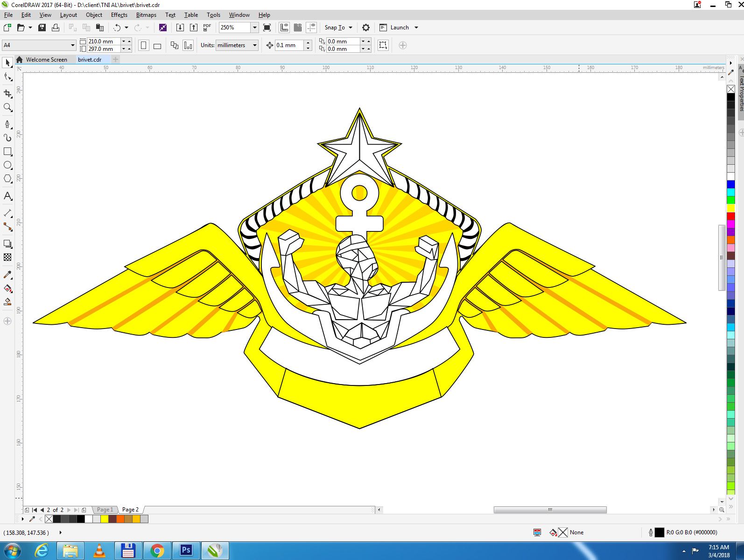Expand the document palette flyout arrow

point(22,519)
